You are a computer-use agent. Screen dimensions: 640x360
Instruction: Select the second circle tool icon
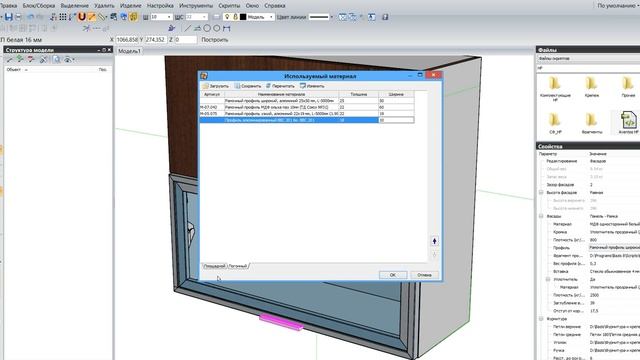tap(216, 28)
